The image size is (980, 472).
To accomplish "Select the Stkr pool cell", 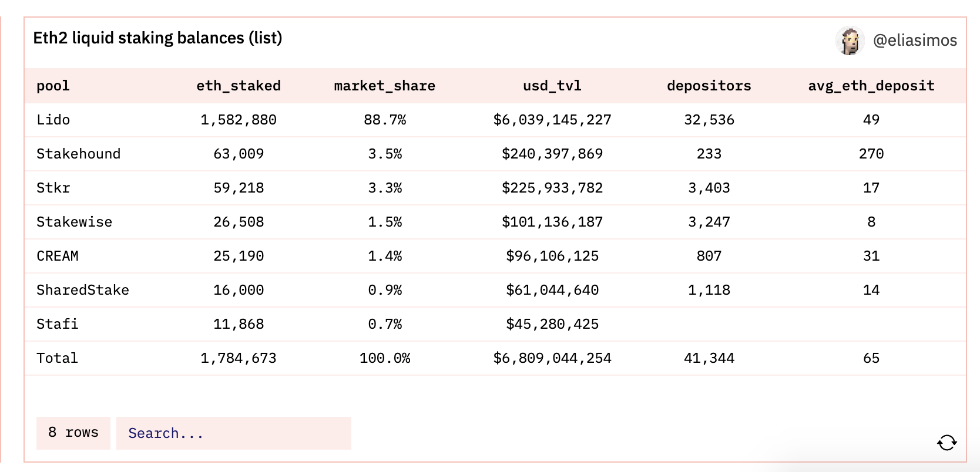I will [x=53, y=188].
